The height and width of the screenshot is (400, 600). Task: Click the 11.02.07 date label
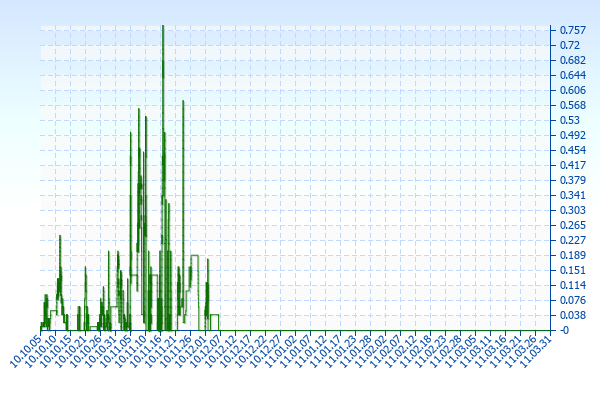click(x=385, y=351)
